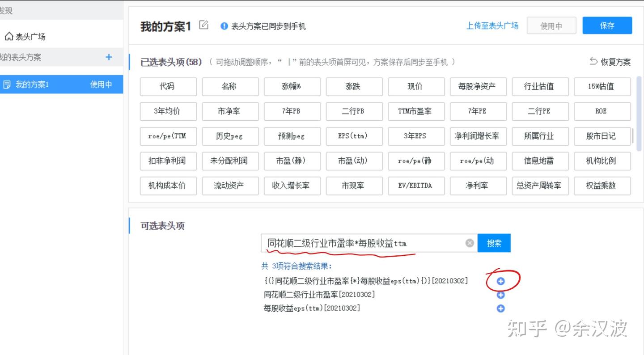Image resolution: width=644 pixels, height=355 pixels.
Task: Click the 使用中 button near the top
Action: coord(551,25)
